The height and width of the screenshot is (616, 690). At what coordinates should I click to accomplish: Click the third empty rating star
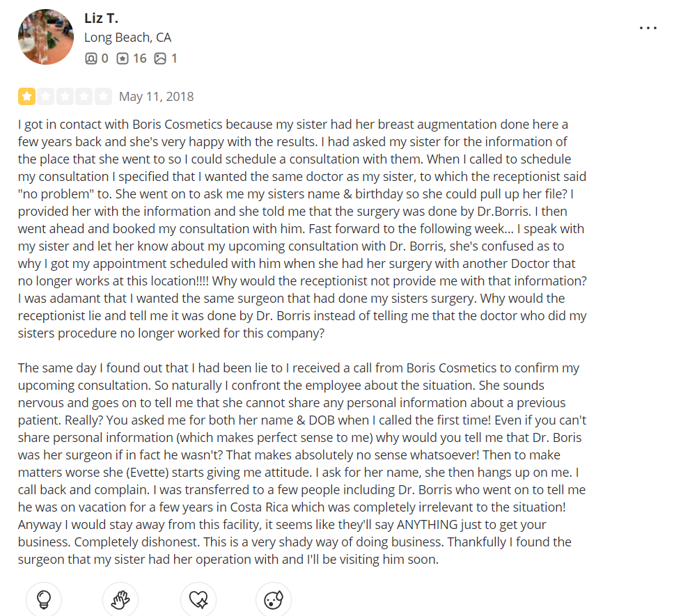pyautogui.click(x=65, y=96)
